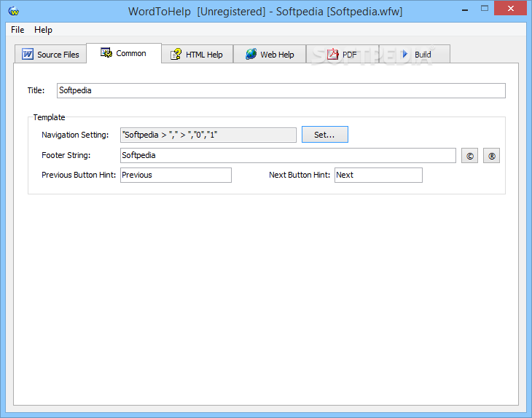
Task: Click the Acrobat icon on PDF tab
Action: 333,54
